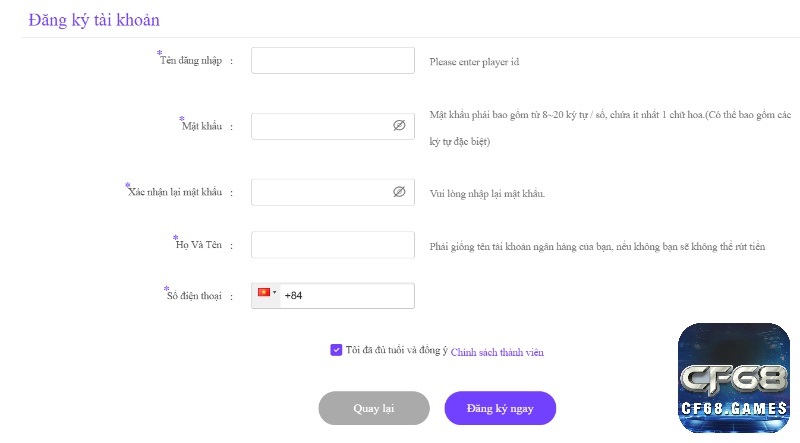Image resolution: width=800 pixels, height=443 pixels.
Task: Uncheck the age agreement checkbox
Action: click(x=336, y=350)
